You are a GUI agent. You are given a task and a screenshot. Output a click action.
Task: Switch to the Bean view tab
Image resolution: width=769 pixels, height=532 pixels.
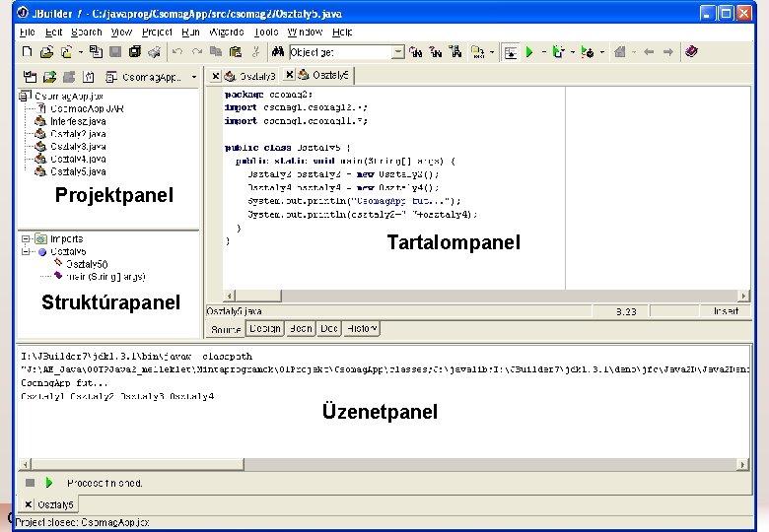pyautogui.click(x=301, y=328)
